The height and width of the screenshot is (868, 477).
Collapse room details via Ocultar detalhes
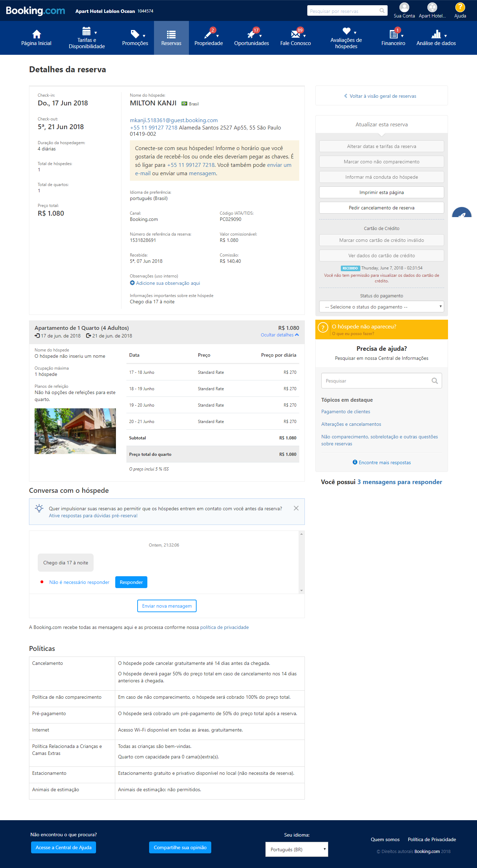(280, 335)
